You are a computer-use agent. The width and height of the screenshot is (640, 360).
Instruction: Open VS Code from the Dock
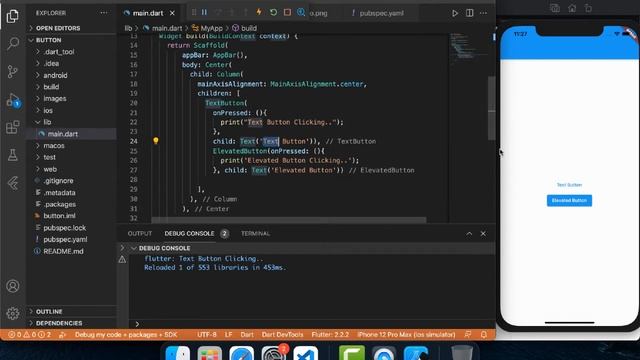tap(306, 353)
